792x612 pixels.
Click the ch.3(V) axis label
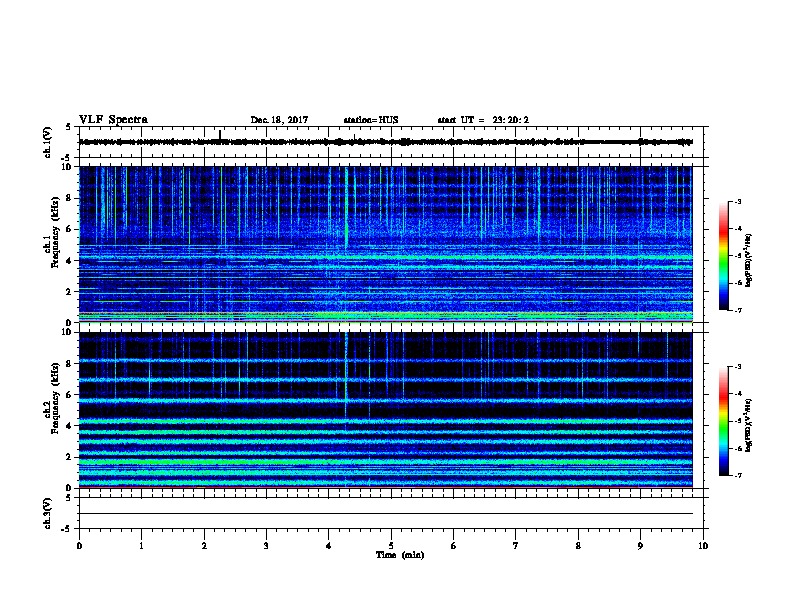point(47,513)
